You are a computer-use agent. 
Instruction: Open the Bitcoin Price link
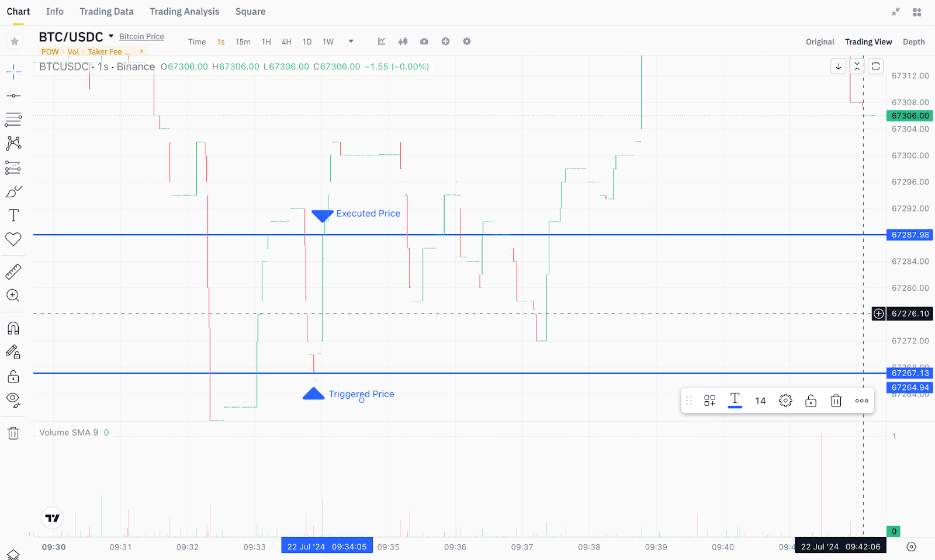tap(141, 36)
